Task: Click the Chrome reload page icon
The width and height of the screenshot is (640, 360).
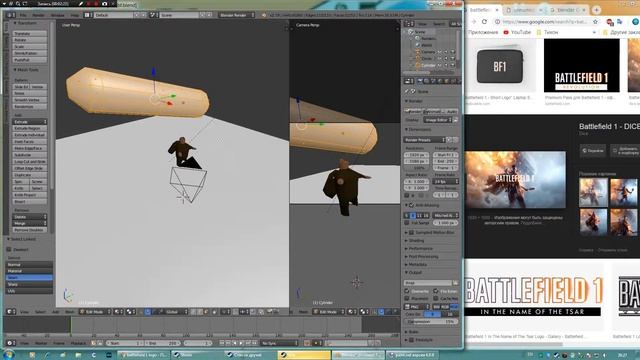Action: point(484,22)
